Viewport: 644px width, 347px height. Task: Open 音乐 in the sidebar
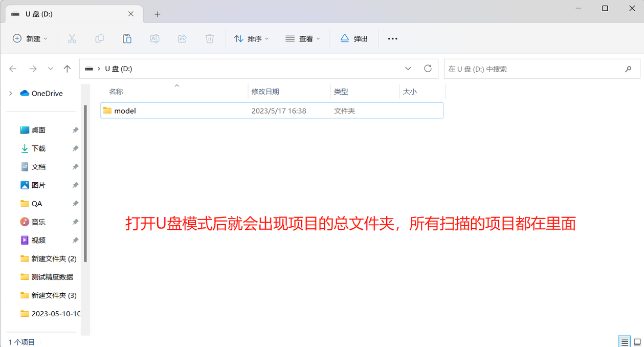click(38, 222)
